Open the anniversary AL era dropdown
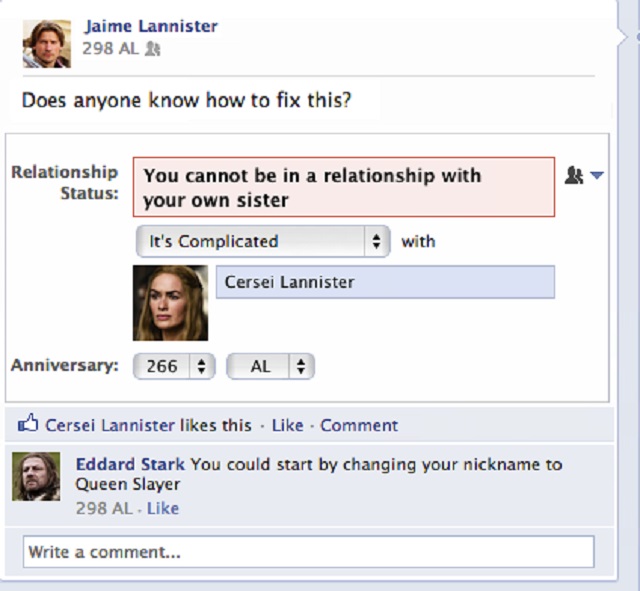This screenshot has width=640, height=591. [270, 367]
